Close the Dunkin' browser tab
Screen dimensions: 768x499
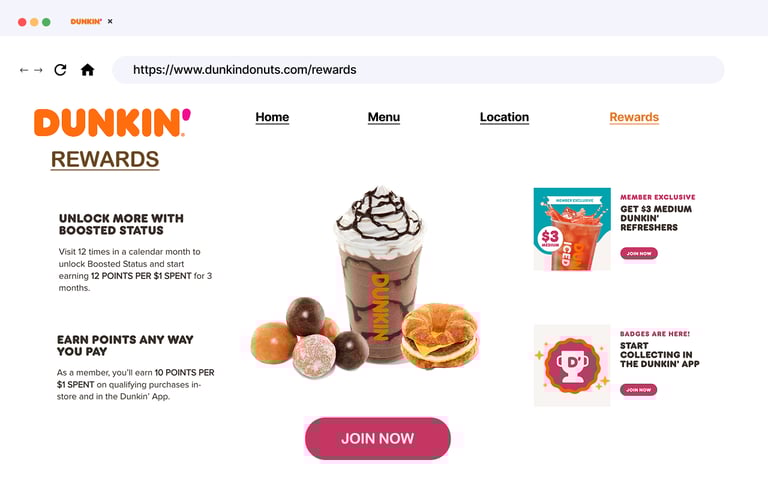tap(110, 22)
